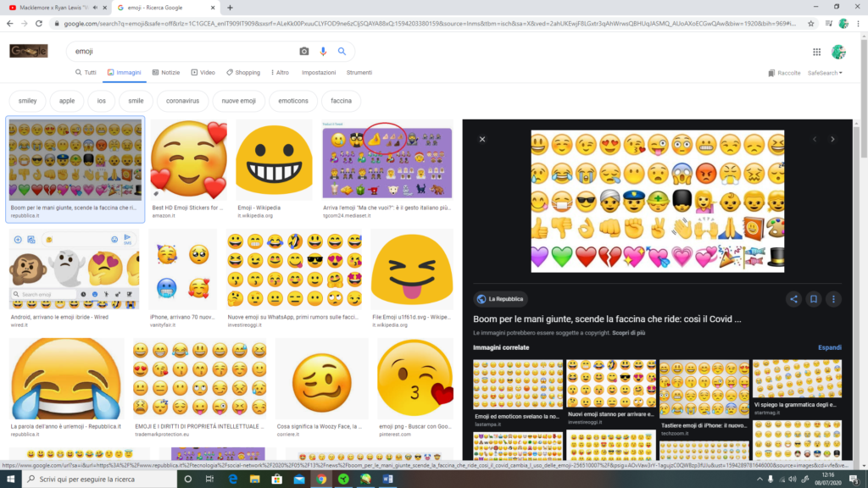
Task: Filter by the smiley chip
Action: [x=28, y=101]
